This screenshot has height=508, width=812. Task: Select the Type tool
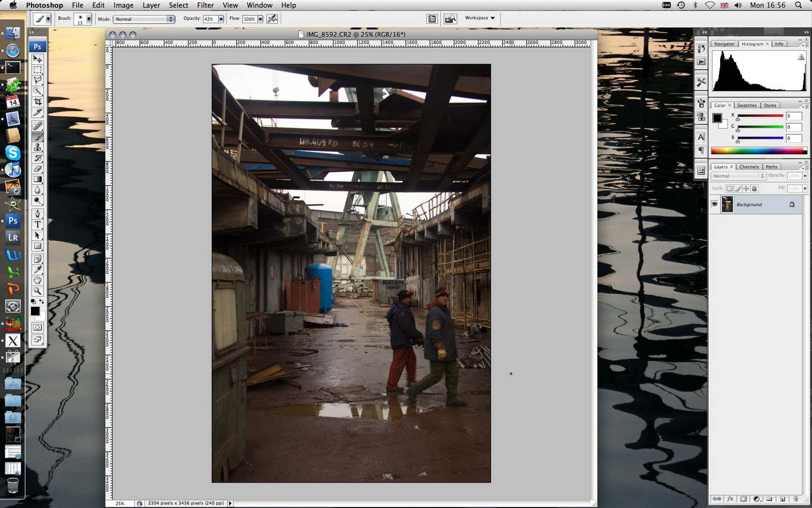38,225
